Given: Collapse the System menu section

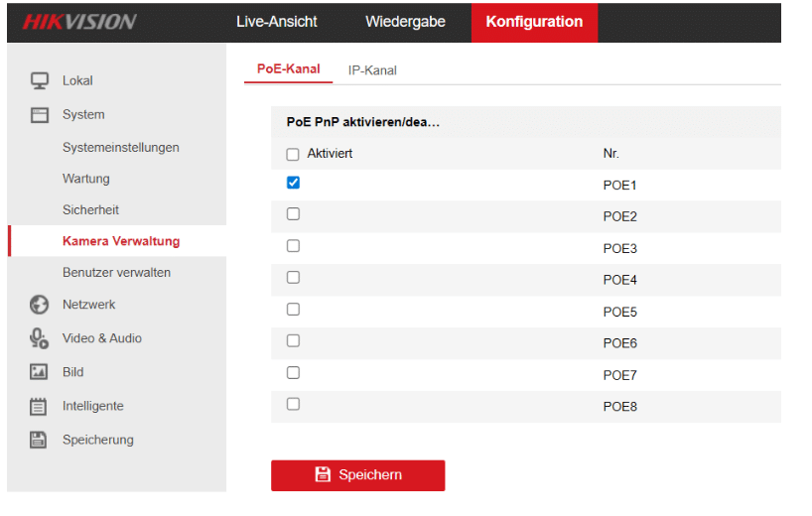Looking at the screenshot, I should click(x=83, y=114).
